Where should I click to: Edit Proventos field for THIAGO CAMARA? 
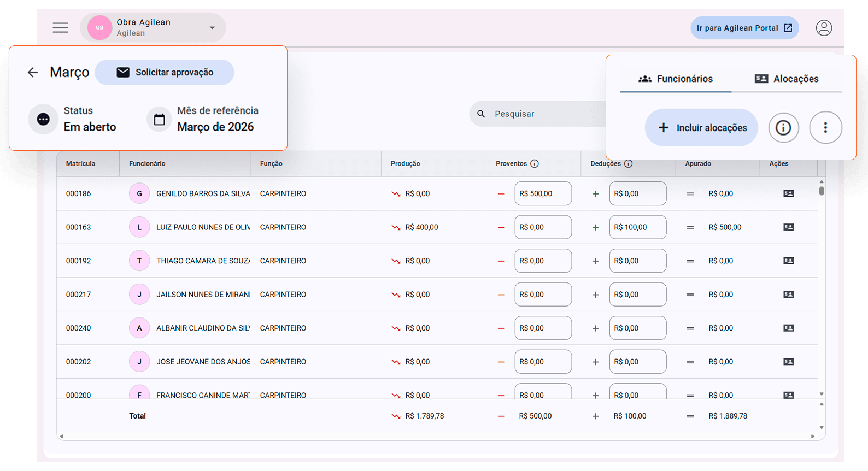click(x=543, y=261)
